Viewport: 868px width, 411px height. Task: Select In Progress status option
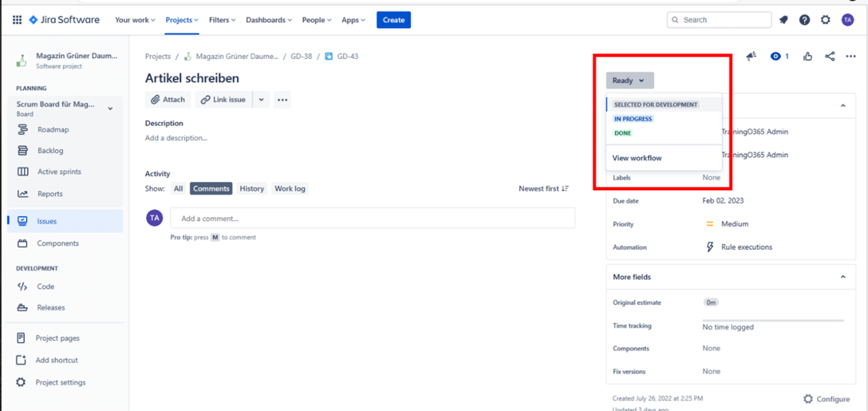[x=633, y=119]
